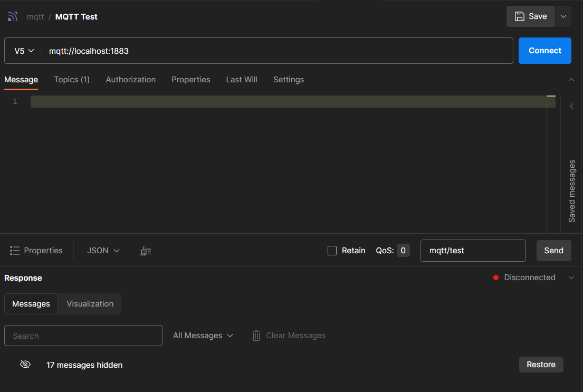Screen dimensions: 583x392
Task: Change the QoS value 0
Action: 403,251
